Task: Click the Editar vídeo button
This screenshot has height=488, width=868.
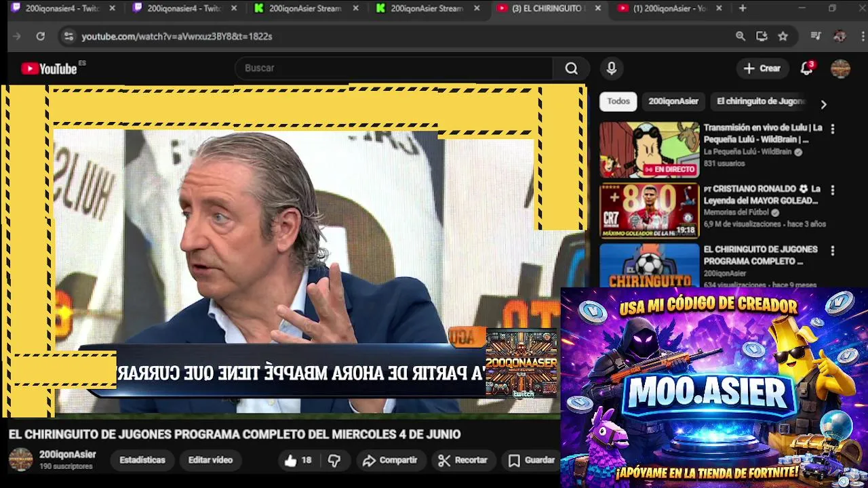Action: (x=210, y=460)
